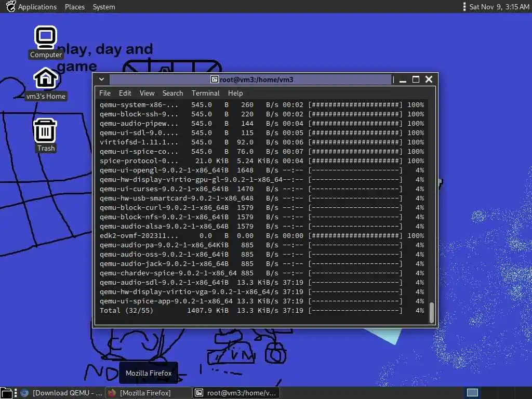The width and height of the screenshot is (532, 399).
Task: Click the 'qemu-ui-curses-9.0.2-1-x86_64' row
Action: (262, 189)
